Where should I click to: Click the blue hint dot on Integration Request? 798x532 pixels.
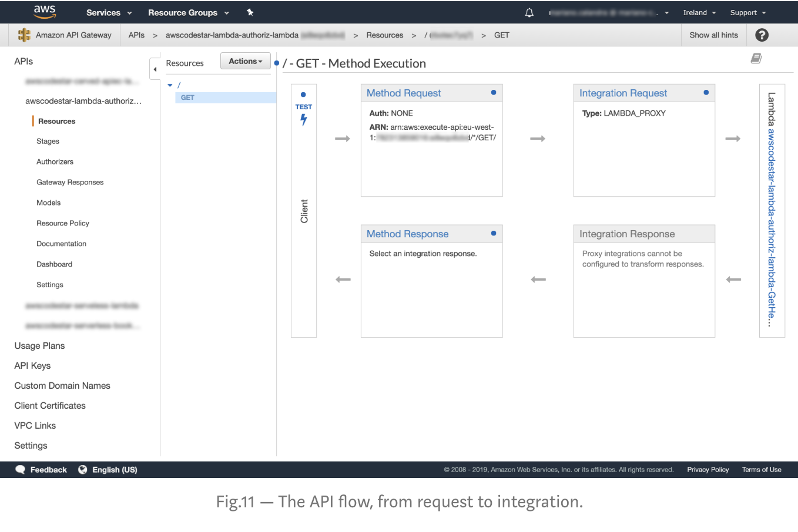point(706,92)
